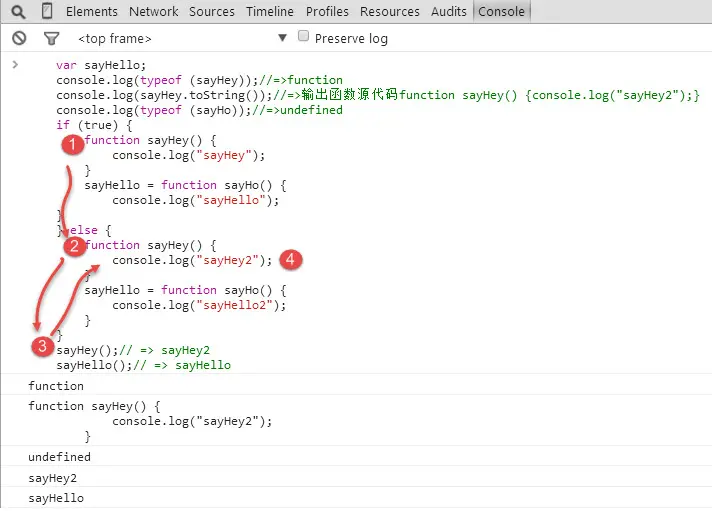This screenshot has height=511, width=712.
Task: Click the 'var sayHello;' code line
Action: 101,65
